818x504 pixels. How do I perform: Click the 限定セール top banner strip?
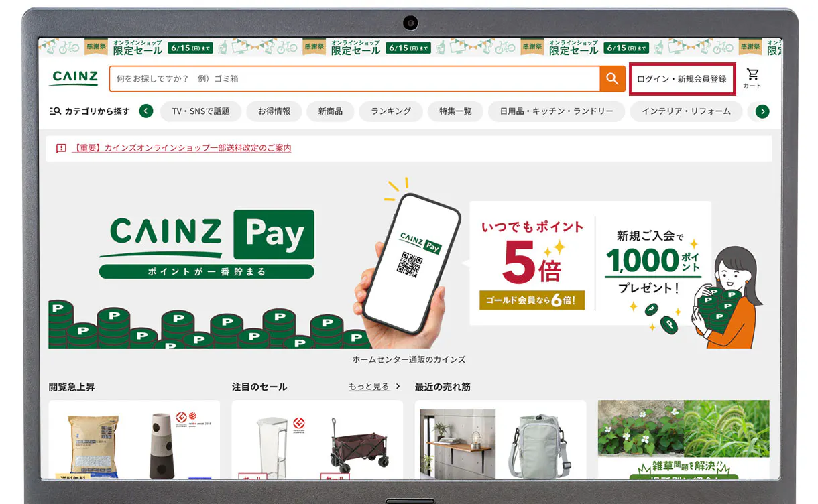410,48
